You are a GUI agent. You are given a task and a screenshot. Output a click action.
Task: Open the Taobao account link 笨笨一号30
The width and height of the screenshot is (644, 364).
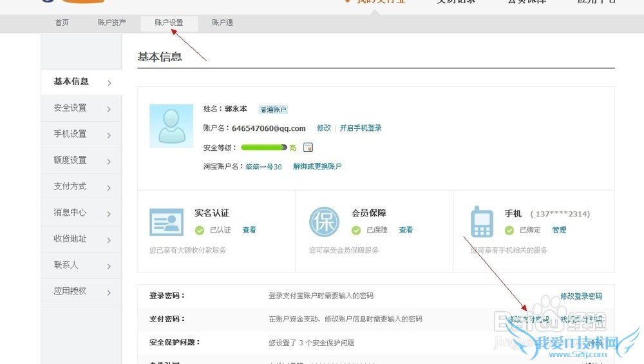pos(263,167)
